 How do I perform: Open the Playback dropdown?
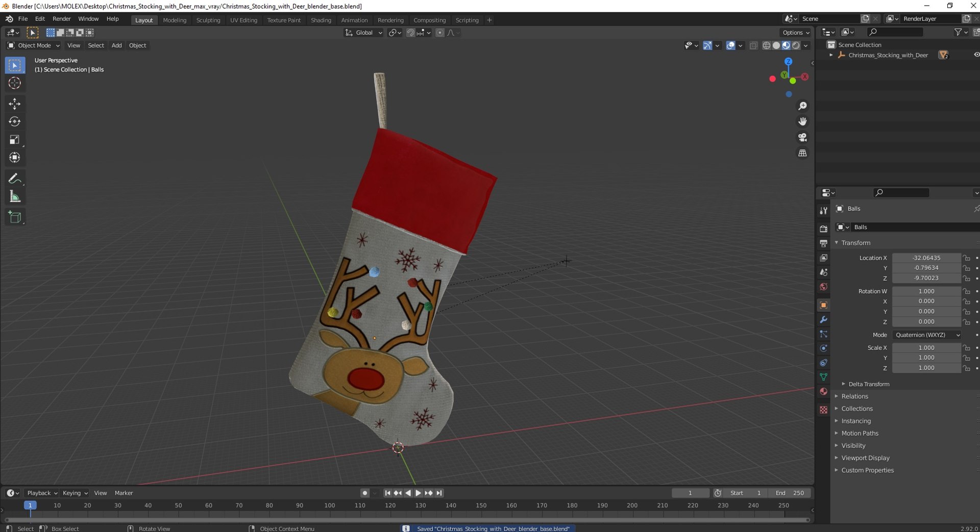pyautogui.click(x=42, y=493)
